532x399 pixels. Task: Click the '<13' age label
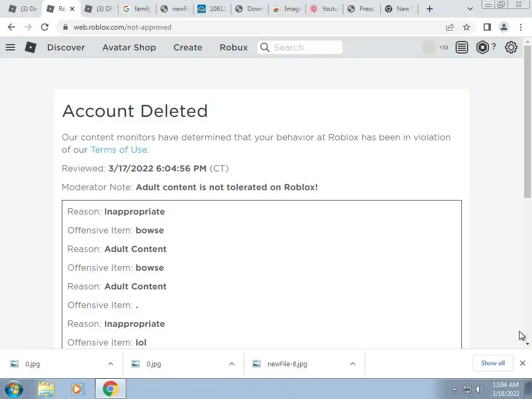(444, 47)
